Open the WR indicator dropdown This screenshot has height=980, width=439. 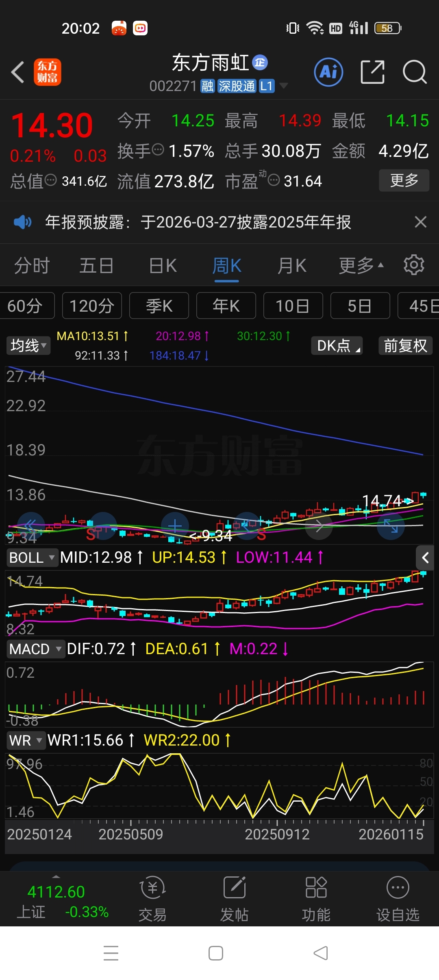pyautogui.click(x=26, y=740)
